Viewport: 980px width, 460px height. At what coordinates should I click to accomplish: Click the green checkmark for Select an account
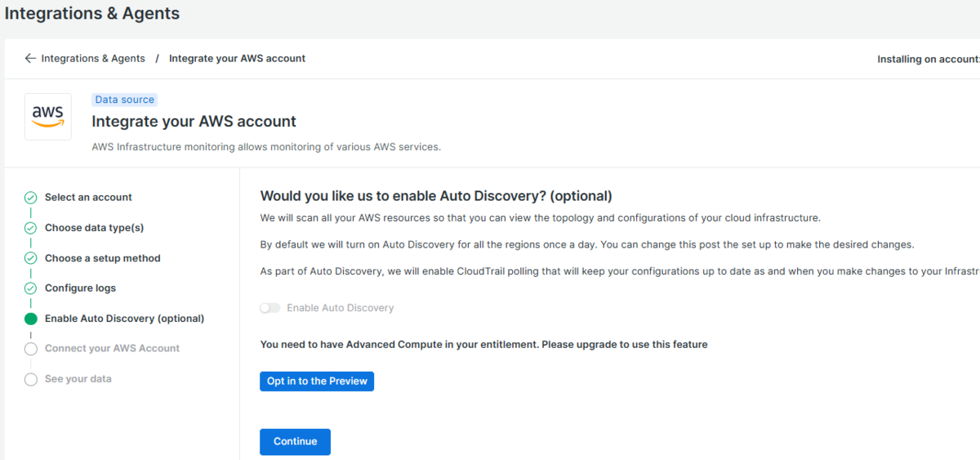[31, 198]
